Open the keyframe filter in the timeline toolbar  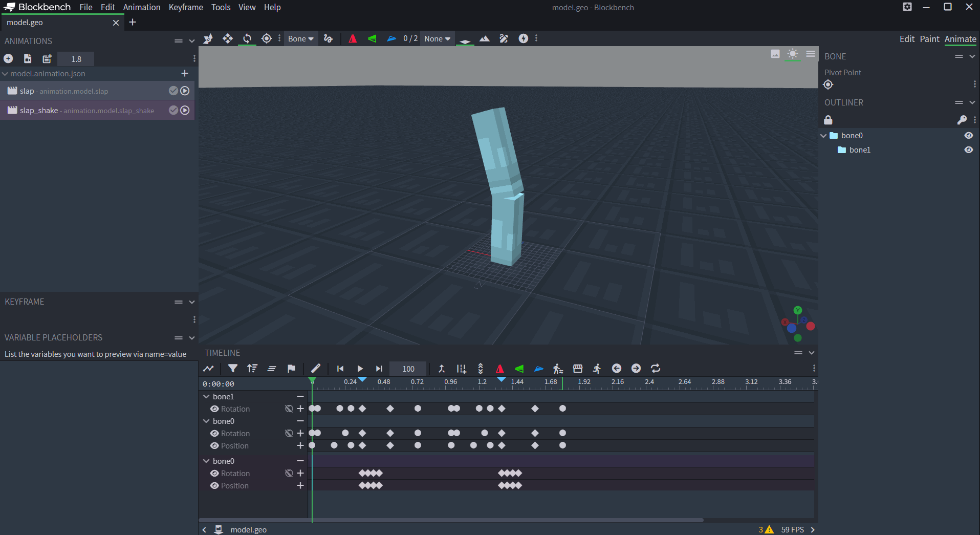click(x=233, y=369)
